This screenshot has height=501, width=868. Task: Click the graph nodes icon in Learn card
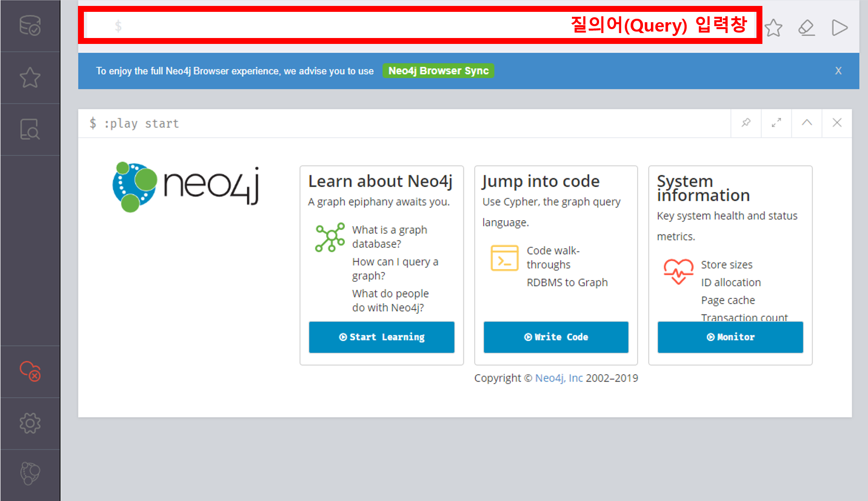pos(330,237)
